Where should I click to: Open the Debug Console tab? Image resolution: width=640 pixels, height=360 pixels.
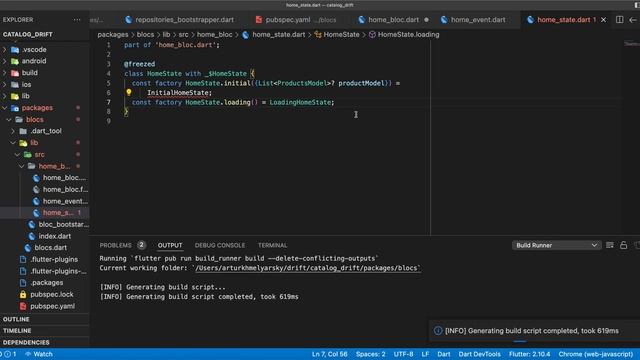[x=220, y=245]
